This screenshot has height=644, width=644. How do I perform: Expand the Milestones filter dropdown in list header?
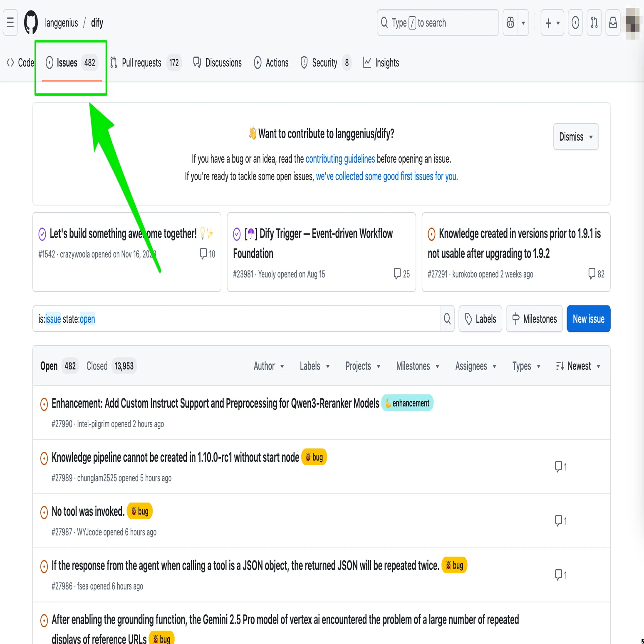coord(418,366)
